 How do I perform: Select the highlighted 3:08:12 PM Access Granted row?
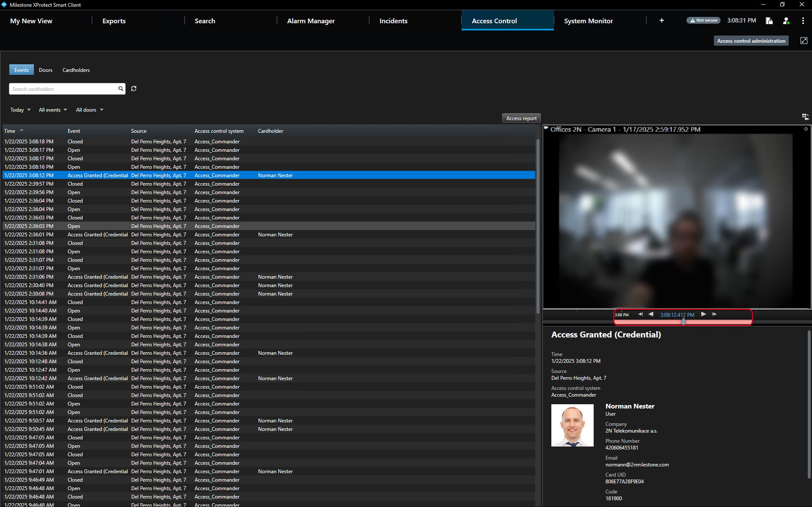(269, 175)
